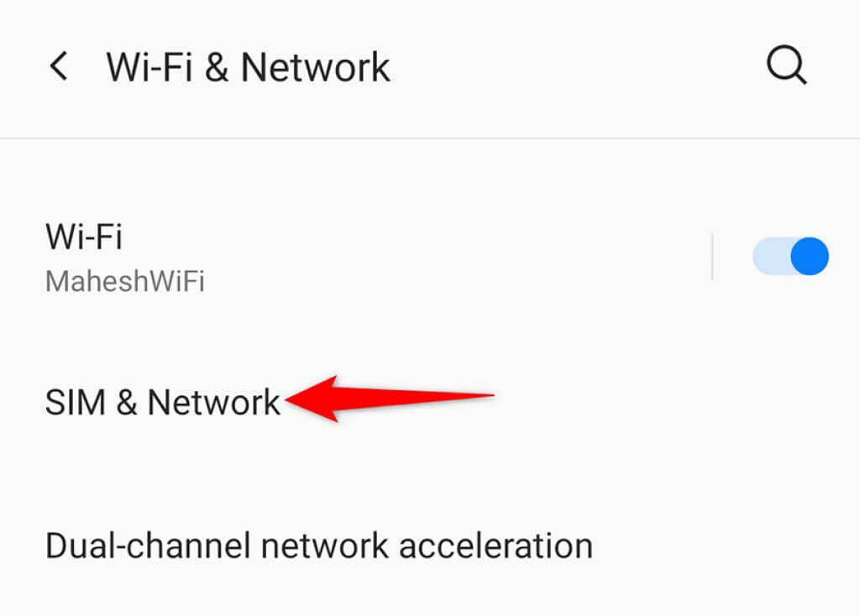Choose the Dual-channel network acceleration entry
Image resolution: width=860 pixels, height=616 pixels.
pyautogui.click(x=430, y=546)
